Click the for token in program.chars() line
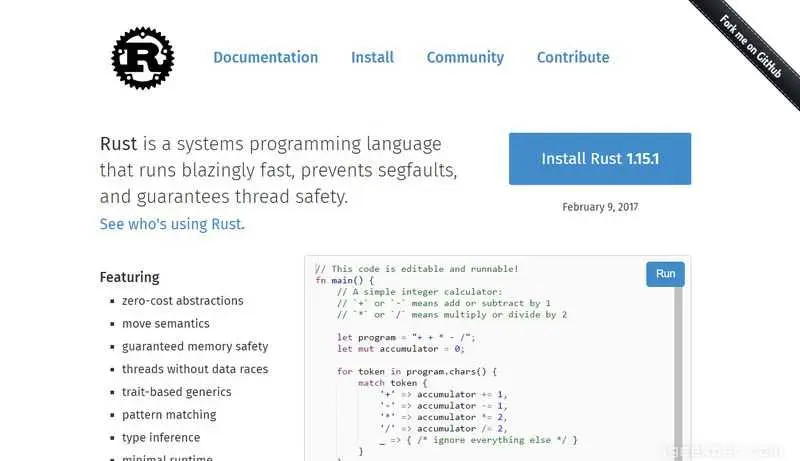The height and width of the screenshot is (461, 800). coord(417,371)
